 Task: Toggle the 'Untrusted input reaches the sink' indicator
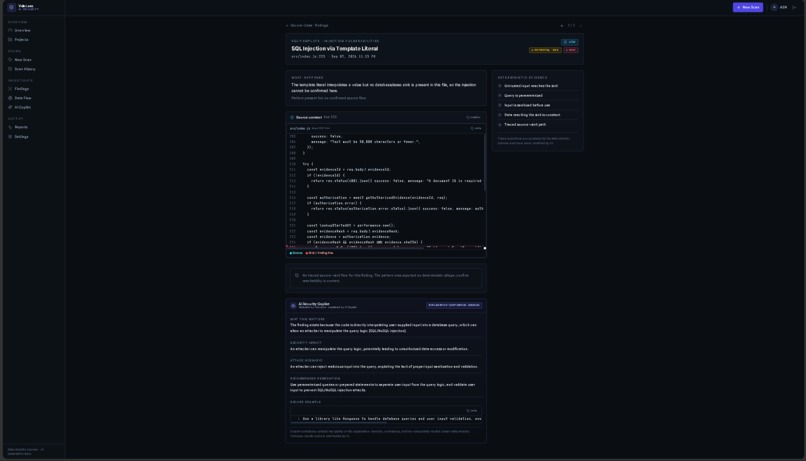point(500,86)
